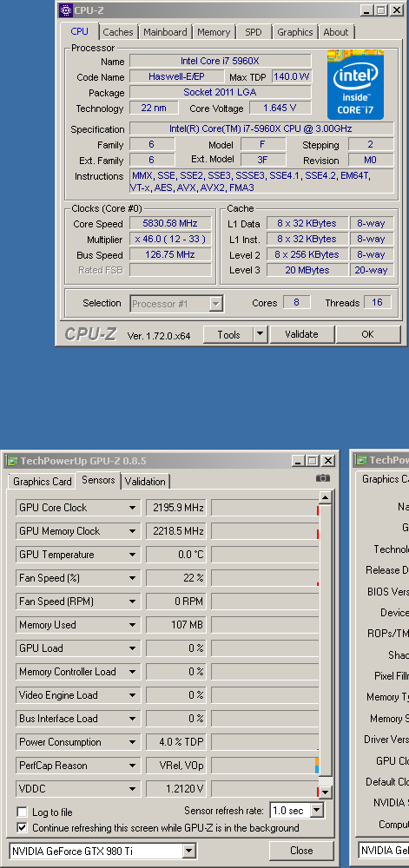Click the GPU Memory Clock value 2218.5 MHz
Image resolution: width=409 pixels, height=868 pixels.
pyautogui.click(x=176, y=531)
